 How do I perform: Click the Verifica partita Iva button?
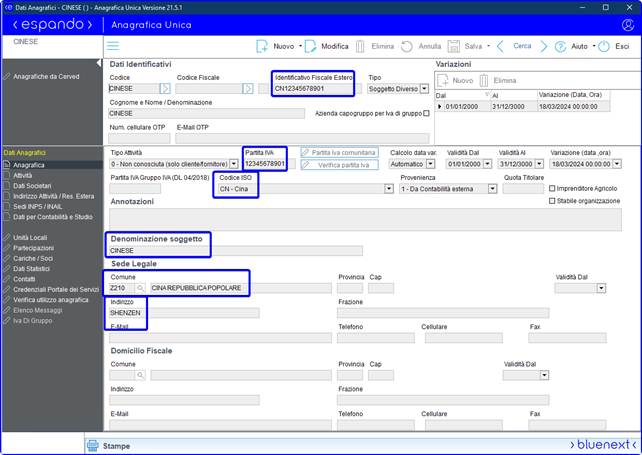(x=339, y=165)
